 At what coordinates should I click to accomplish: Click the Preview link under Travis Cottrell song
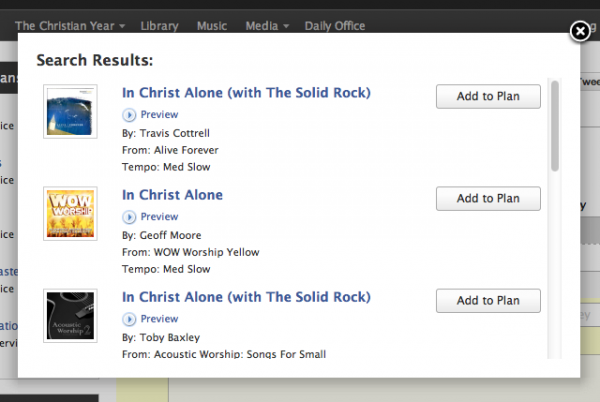159,115
